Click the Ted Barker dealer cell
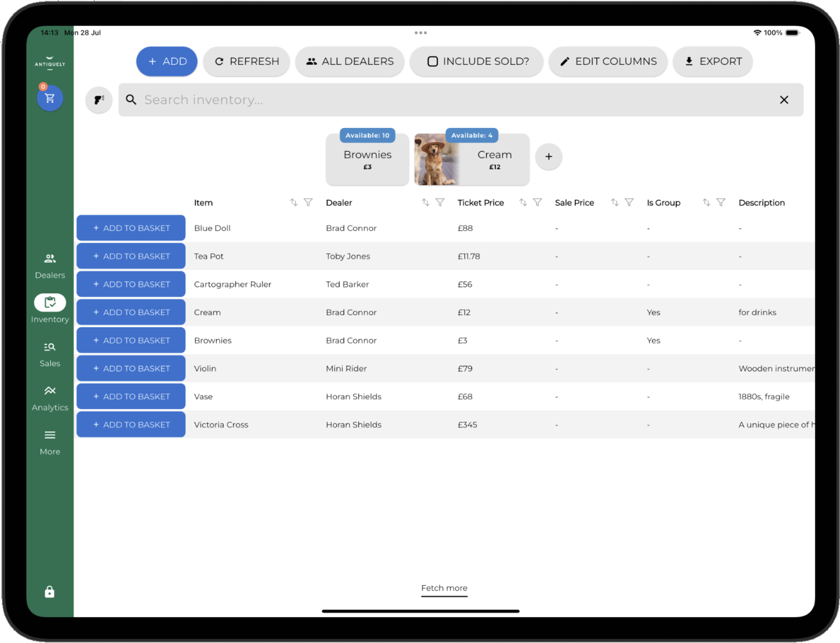Viewport: 840px width, 643px height. click(x=347, y=284)
